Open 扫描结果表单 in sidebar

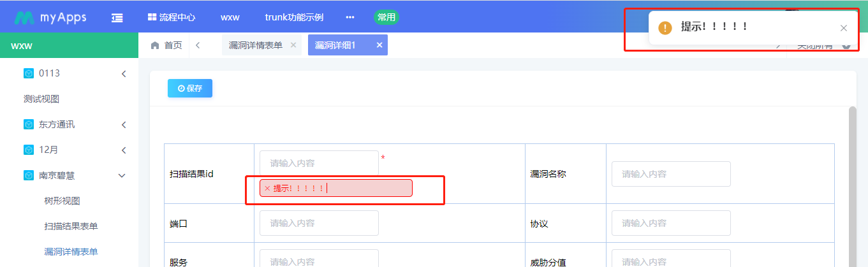(71, 226)
